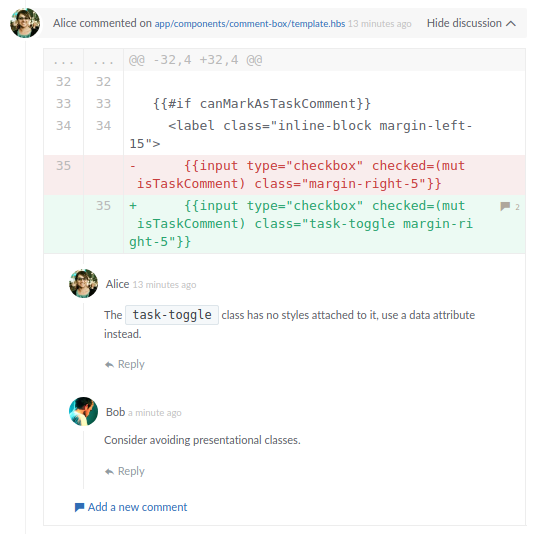
Task: Click Alice's avatar beside her comment
Action: click(x=84, y=283)
